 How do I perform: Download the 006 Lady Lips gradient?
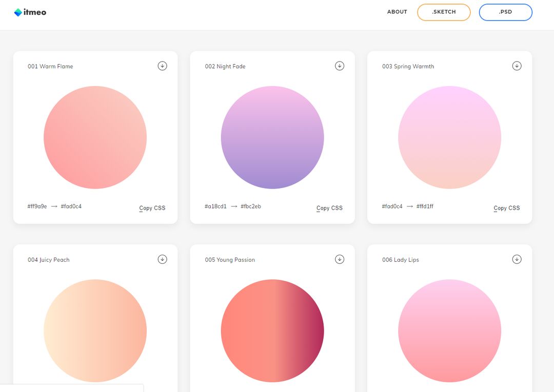pyautogui.click(x=517, y=259)
